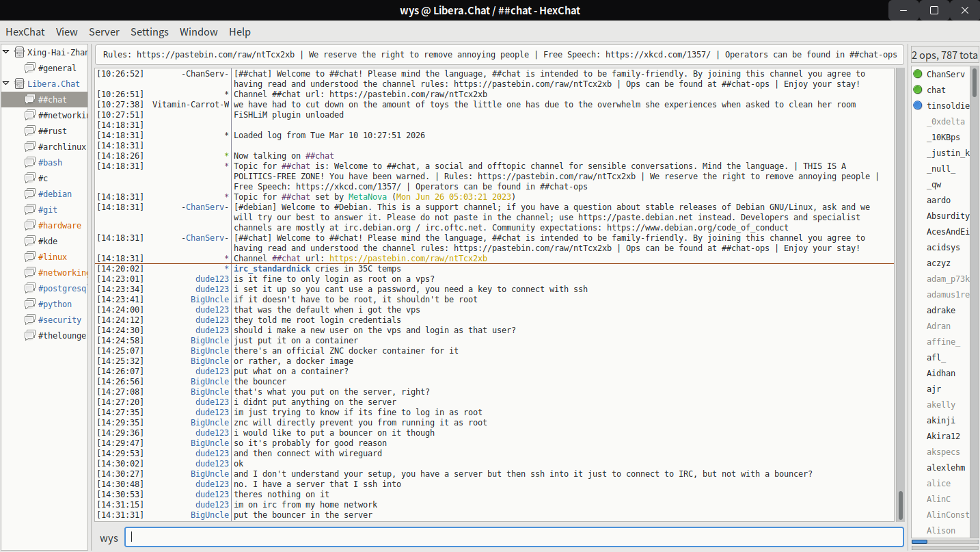Open the highlighted pastebin channel url link
Image resolution: width=980 pixels, height=552 pixels.
[408, 259]
